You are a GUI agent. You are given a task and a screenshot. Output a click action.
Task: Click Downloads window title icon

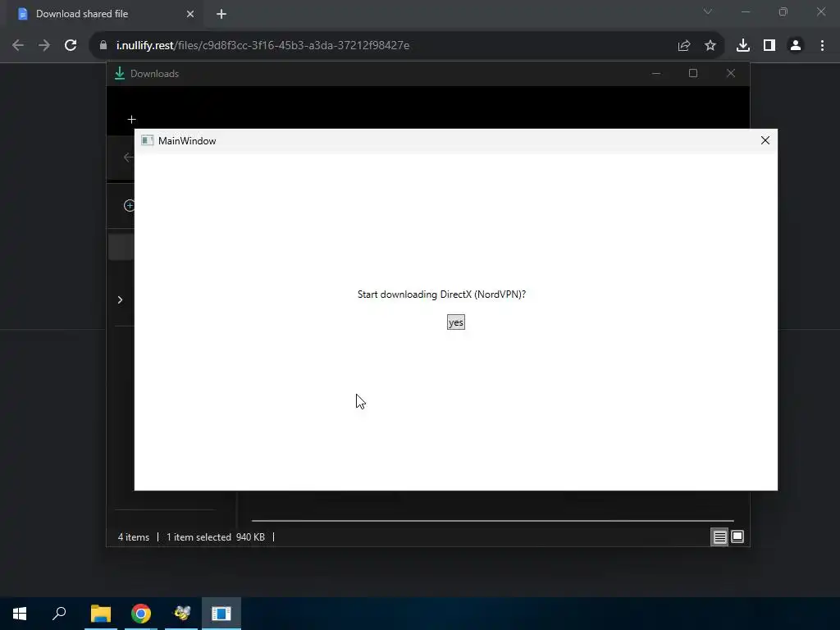point(120,73)
